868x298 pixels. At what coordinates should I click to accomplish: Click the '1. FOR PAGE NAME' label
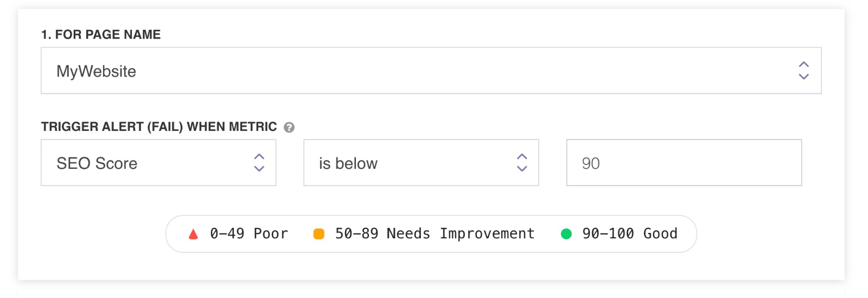point(101,35)
